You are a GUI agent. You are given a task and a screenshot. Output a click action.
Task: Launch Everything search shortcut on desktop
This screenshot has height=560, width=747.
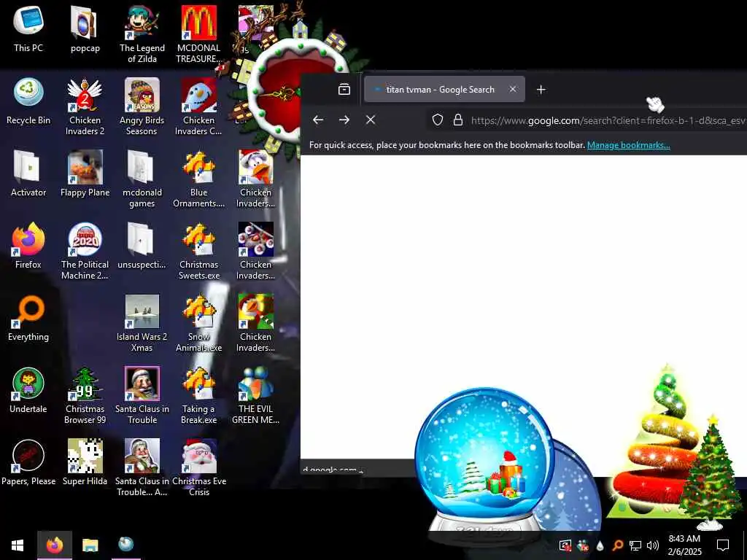point(28,318)
